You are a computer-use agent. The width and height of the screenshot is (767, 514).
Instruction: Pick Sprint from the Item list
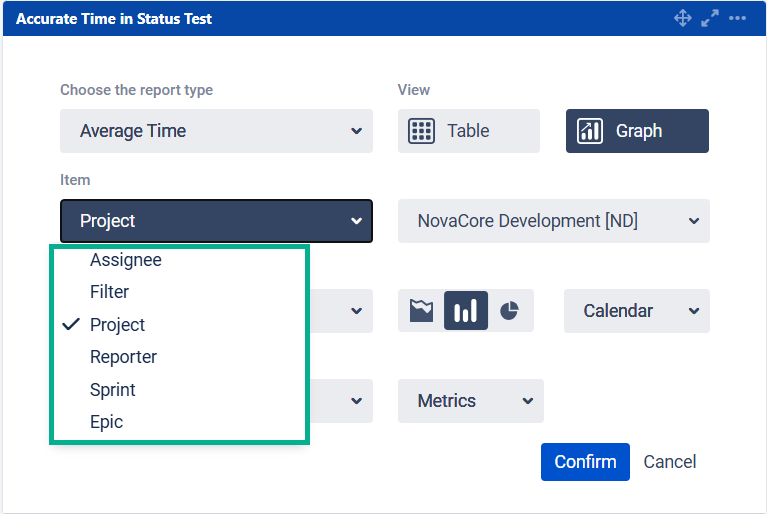coord(113,390)
